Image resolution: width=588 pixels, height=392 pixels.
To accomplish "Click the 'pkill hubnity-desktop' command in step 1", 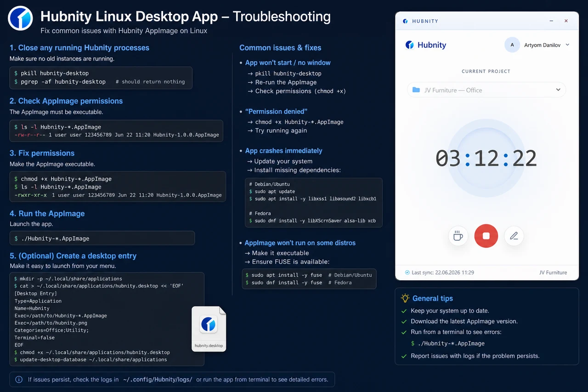I will click(55, 73).
